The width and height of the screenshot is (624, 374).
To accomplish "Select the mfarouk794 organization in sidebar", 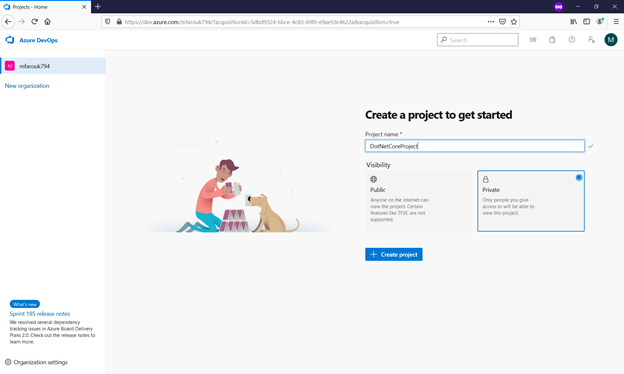I will 53,66.
